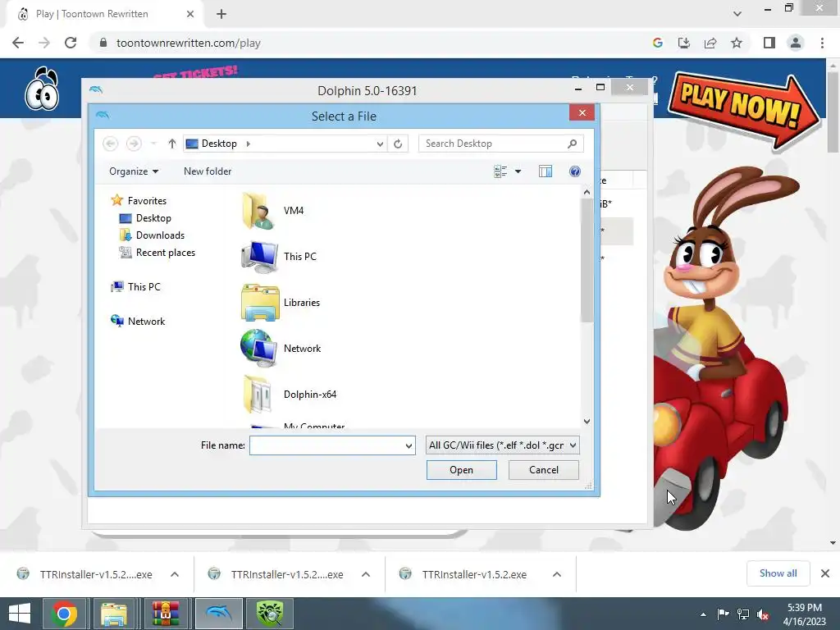Click the file list scroll down arrow
Viewport: 840px width, 630px height.
point(587,422)
